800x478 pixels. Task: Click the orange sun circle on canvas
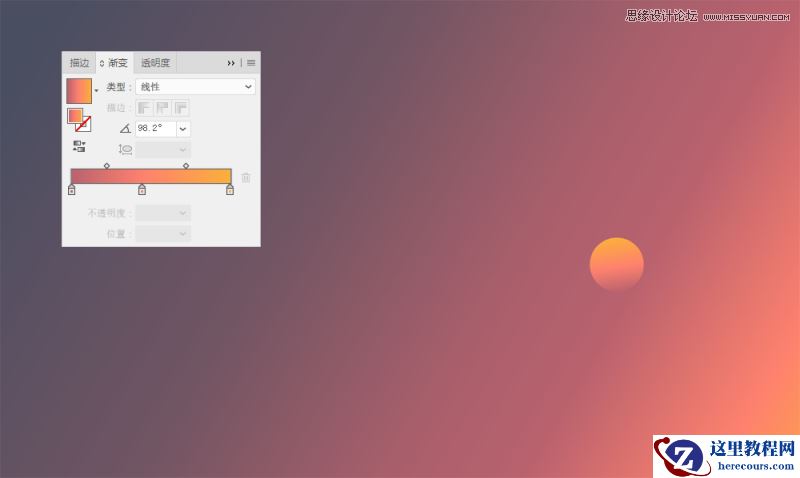click(x=617, y=264)
